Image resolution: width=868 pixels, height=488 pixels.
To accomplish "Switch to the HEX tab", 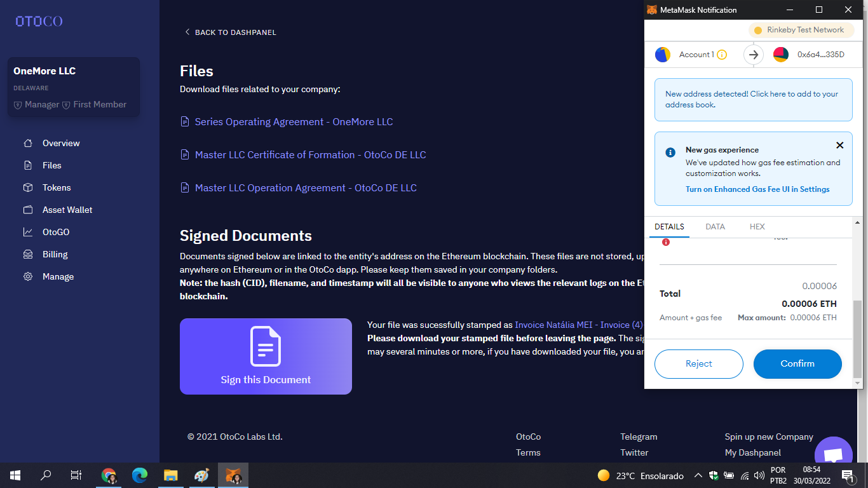I will 757,227.
